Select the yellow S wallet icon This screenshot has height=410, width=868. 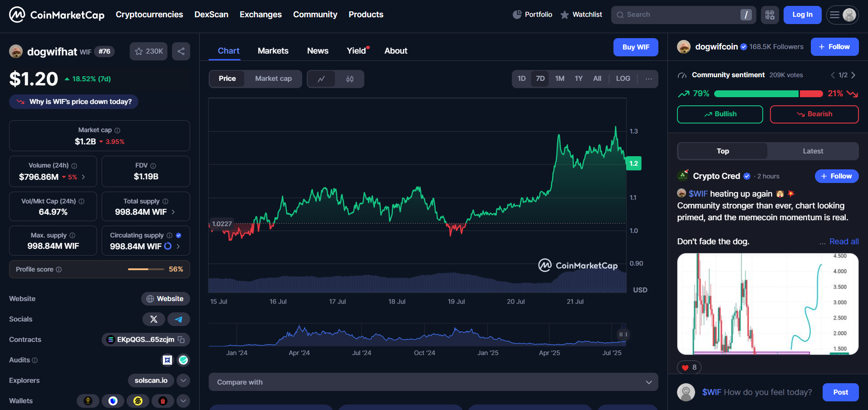coord(138,401)
